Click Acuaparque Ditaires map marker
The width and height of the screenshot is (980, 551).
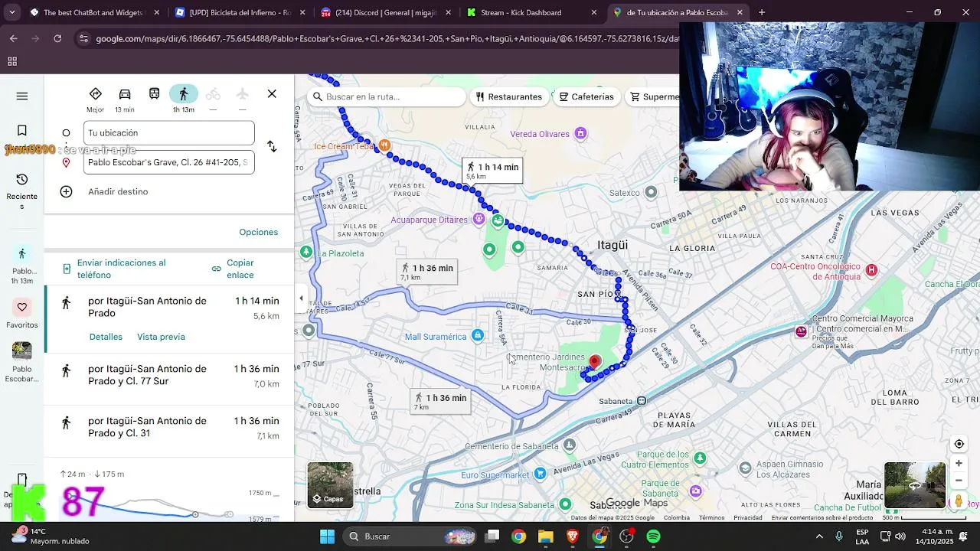coord(479,219)
